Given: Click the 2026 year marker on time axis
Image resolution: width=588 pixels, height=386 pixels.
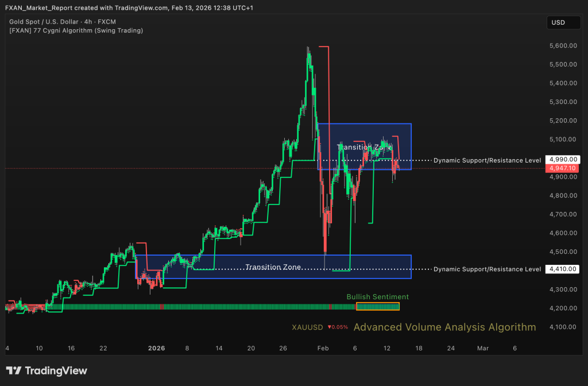Looking at the screenshot, I should (x=156, y=348).
